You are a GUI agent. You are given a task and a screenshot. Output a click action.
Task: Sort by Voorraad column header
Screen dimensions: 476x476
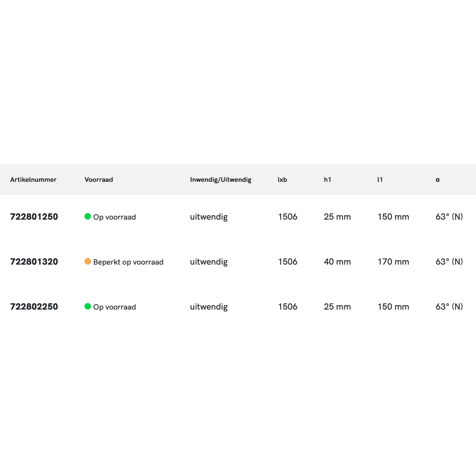click(99, 179)
